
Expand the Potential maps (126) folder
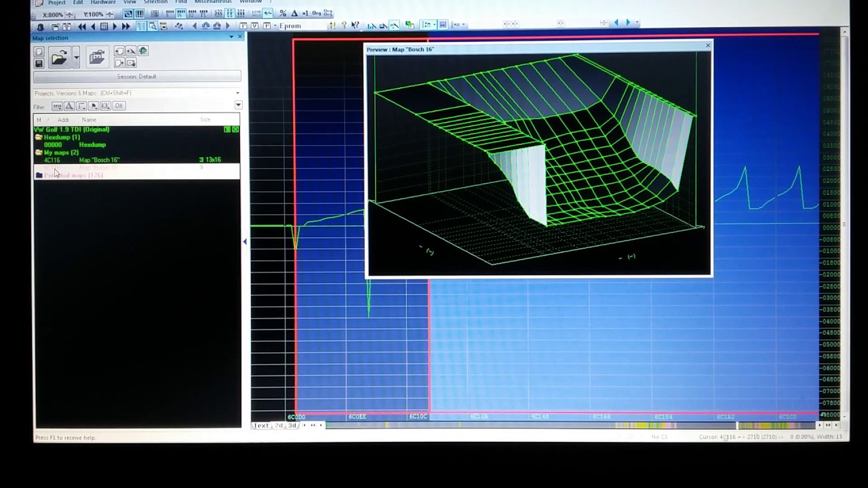(x=39, y=176)
